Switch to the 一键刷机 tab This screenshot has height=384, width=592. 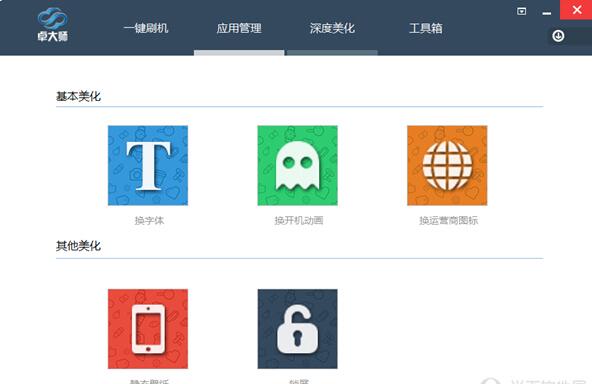(x=146, y=28)
